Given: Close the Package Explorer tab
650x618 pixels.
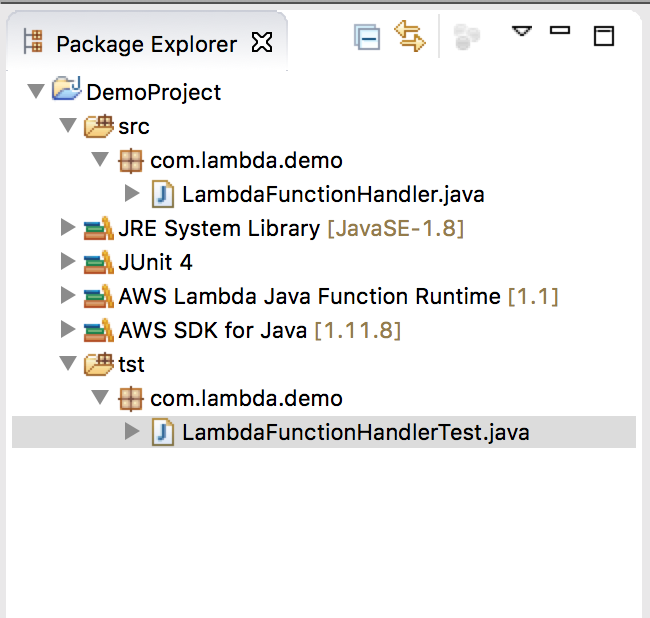Looking at the screenshot, I should pyautogui.click(x=262, y=42).
